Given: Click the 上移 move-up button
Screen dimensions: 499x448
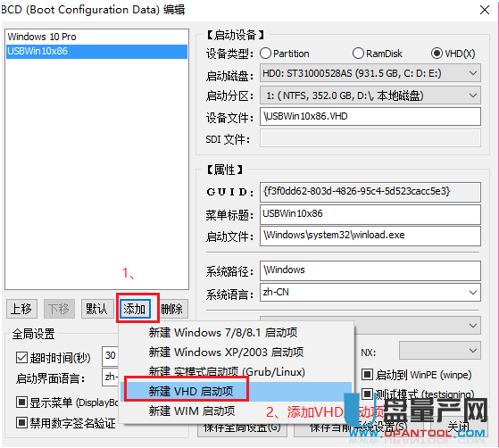Looking at the screenshot, I should (21, 309).
